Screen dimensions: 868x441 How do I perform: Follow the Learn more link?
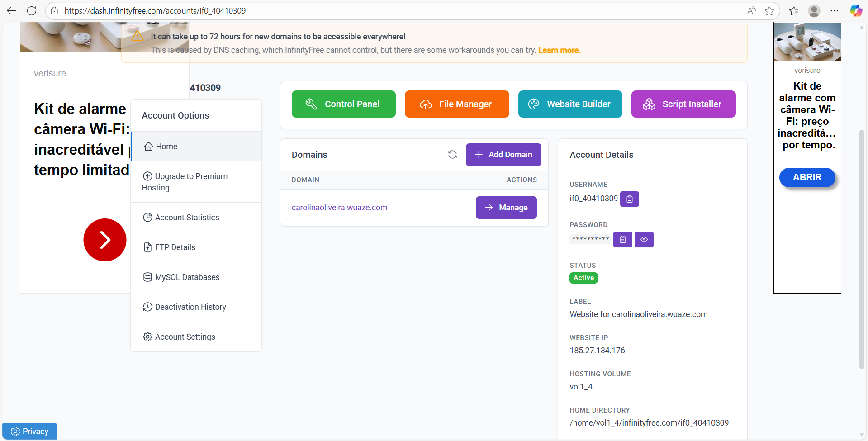559,50
